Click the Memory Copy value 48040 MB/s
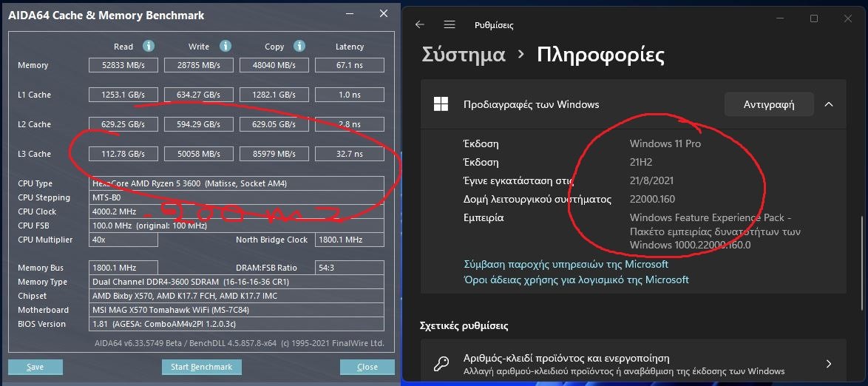Screen dimensions: 868x386 click(274, 65)
